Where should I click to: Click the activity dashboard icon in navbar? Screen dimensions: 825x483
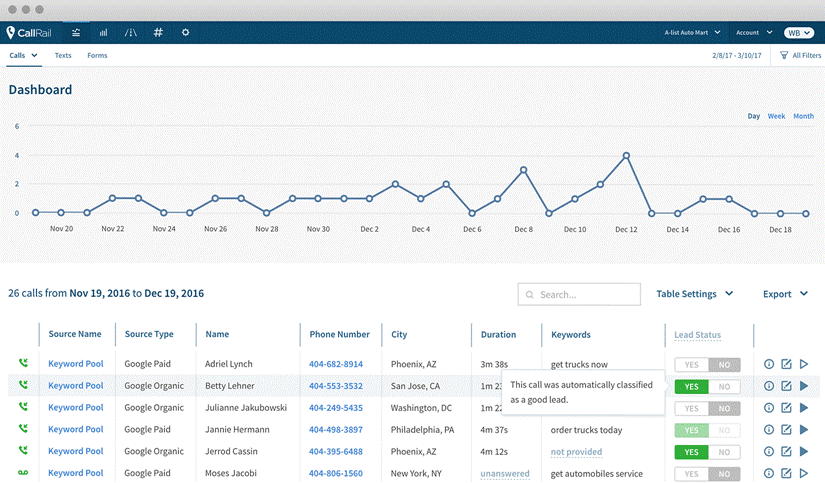tap(76, 33)
